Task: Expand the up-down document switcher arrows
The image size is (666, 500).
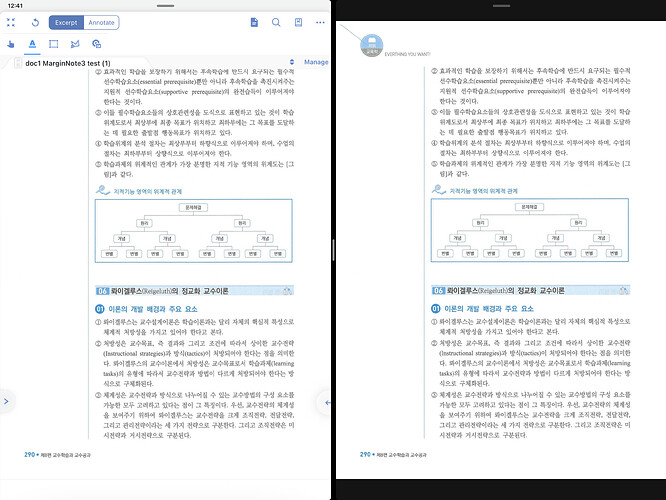Action: click(x=292, y=62)
